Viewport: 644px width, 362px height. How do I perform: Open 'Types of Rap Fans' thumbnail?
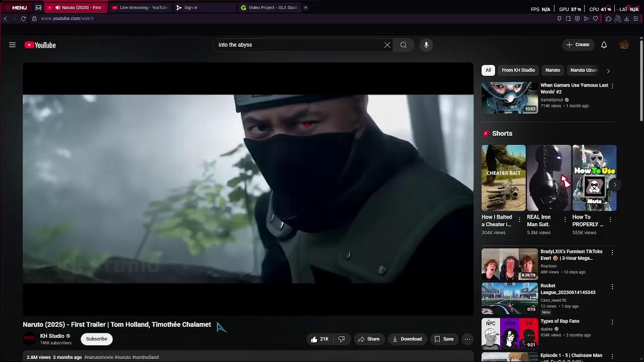pos(510,333)
